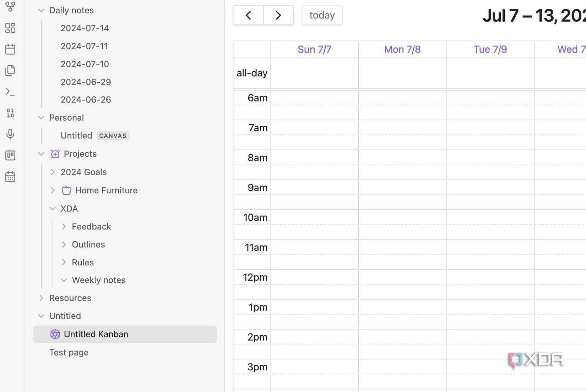Open graph view from the ribbon
The height and width of the screenshot is (392, 586).
[x=10, y=6]
